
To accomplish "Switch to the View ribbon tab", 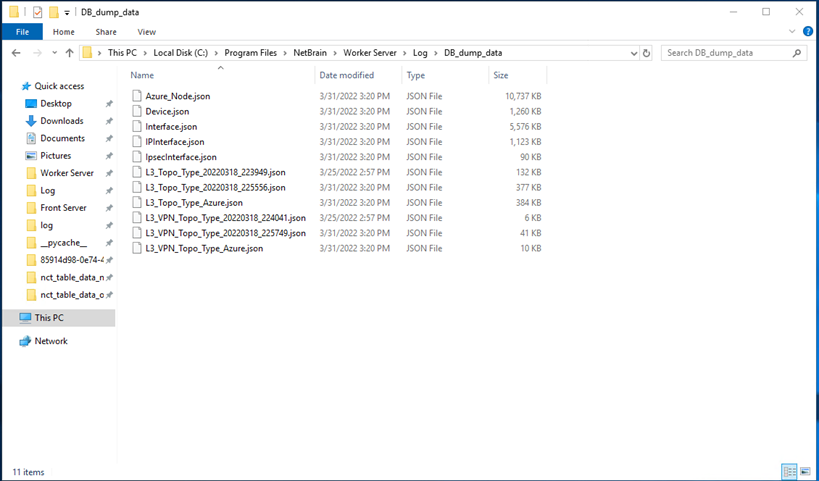I will coord(146,32).
